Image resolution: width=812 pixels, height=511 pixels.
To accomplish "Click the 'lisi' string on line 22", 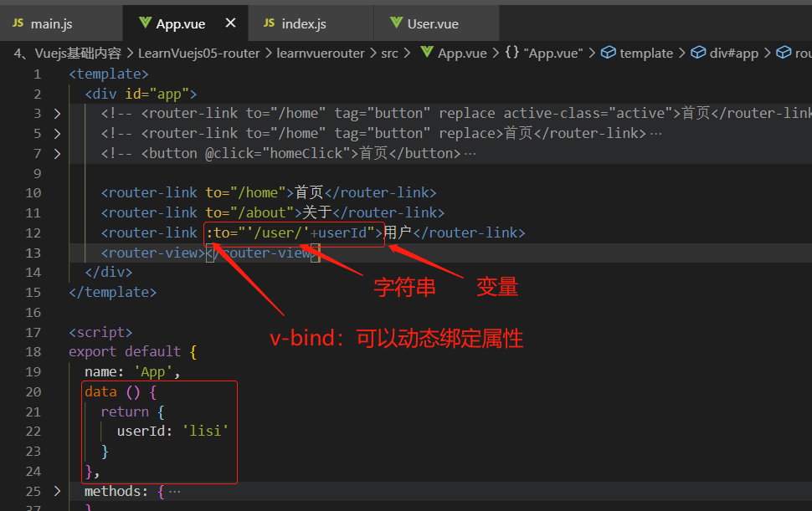I will point(205,431).
